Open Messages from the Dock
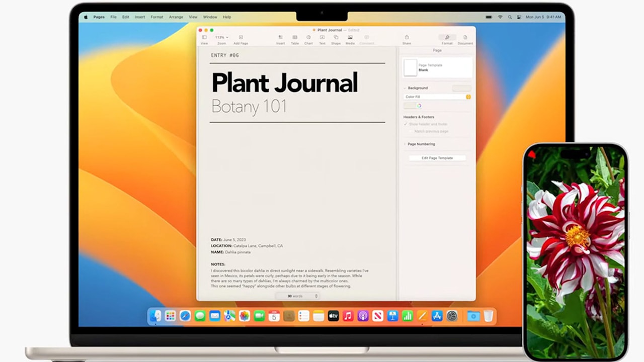Screen dimensions: 644x362 (200, 316)
